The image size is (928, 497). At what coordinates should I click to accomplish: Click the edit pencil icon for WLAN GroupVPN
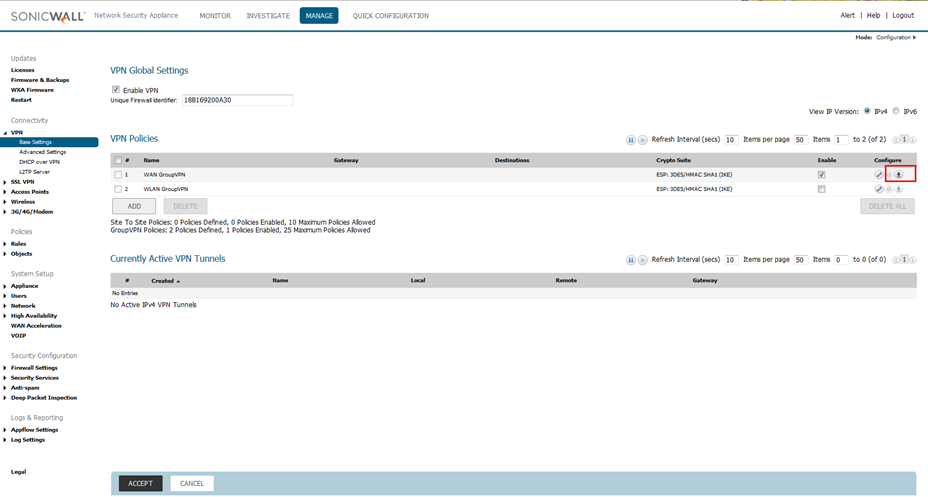[879, 188]
